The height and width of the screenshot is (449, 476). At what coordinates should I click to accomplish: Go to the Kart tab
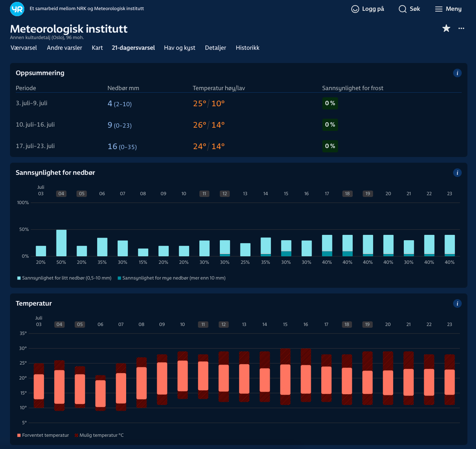coord(97,48)
